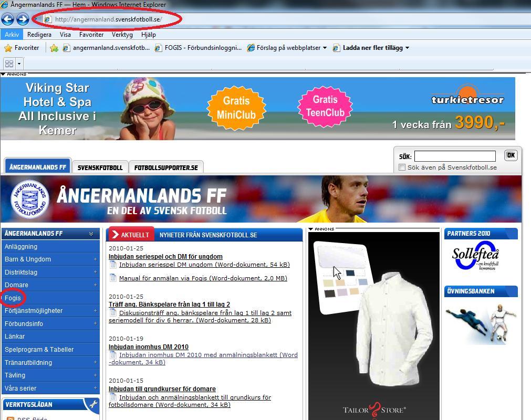This screenshot has width=531, height=420.
Task: Click the red Aktuellt arrow icon
Action: pyautogui.click(x=115, y=235)
